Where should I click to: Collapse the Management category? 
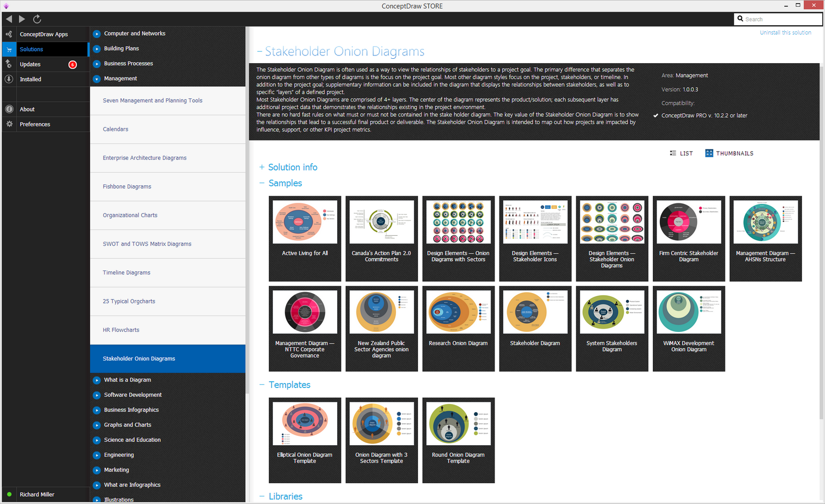coord(97,79)
